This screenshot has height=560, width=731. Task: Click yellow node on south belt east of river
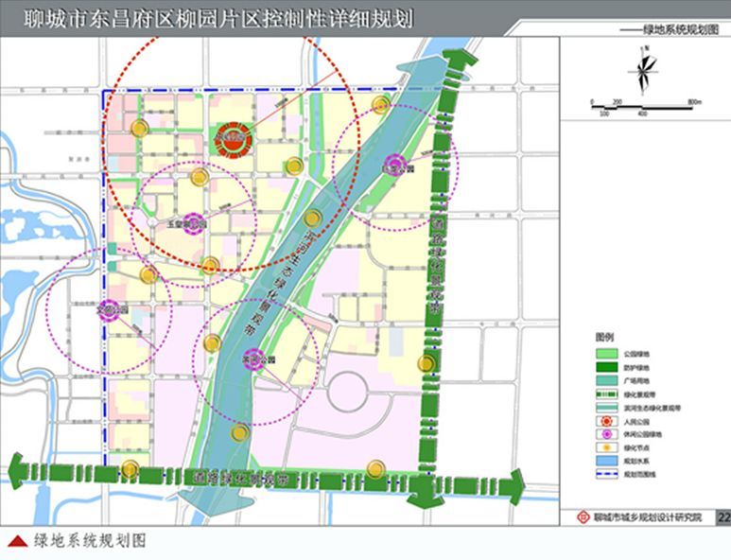[x=375, y=469]
